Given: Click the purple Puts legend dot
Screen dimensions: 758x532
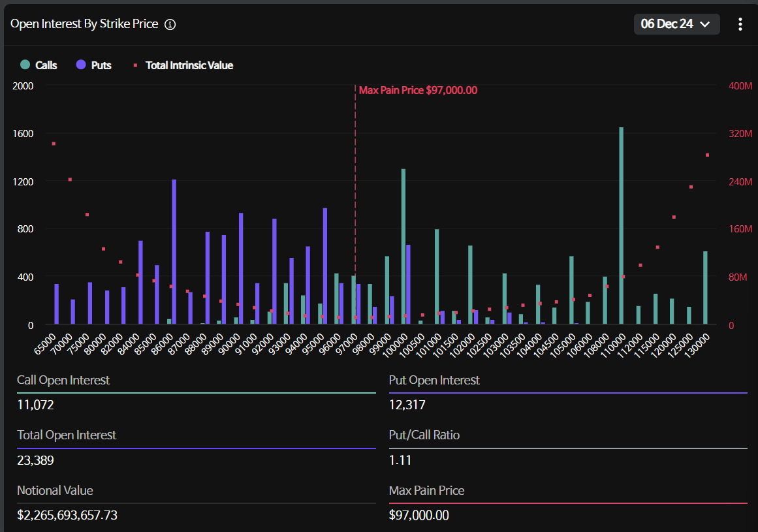Looking at the screenshot, I should click(x=81, y=65).
